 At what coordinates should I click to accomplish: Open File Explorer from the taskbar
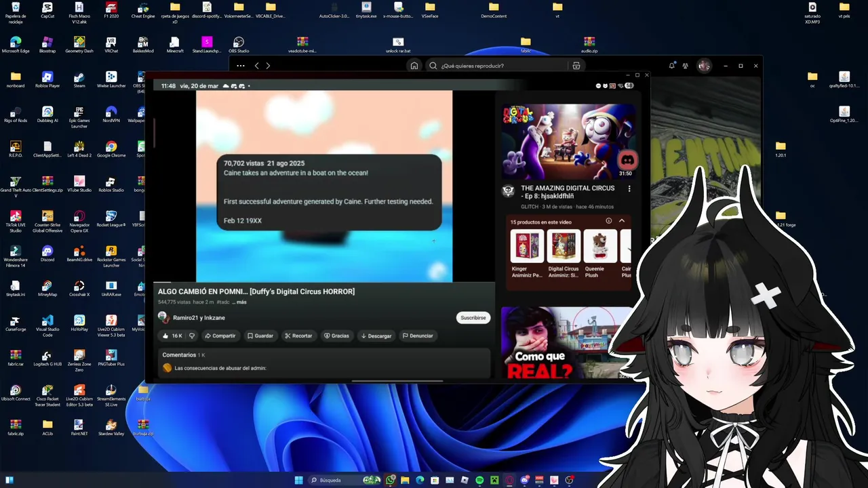coord(405,480)
